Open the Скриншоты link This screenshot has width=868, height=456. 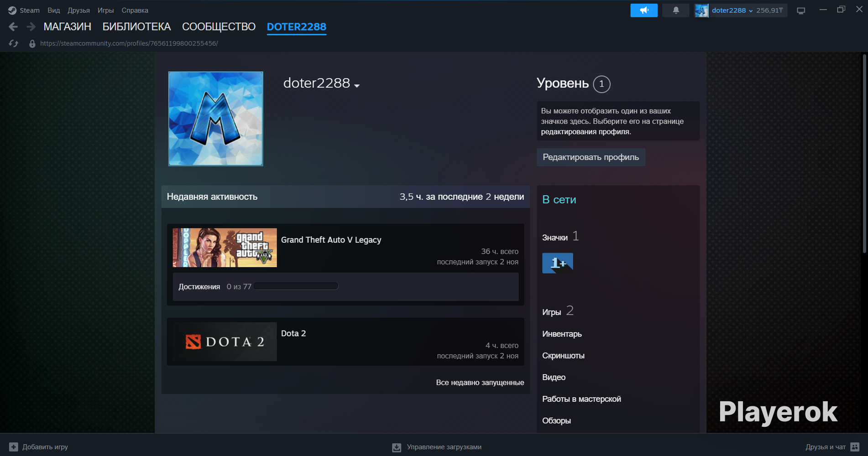coord(563,356)
